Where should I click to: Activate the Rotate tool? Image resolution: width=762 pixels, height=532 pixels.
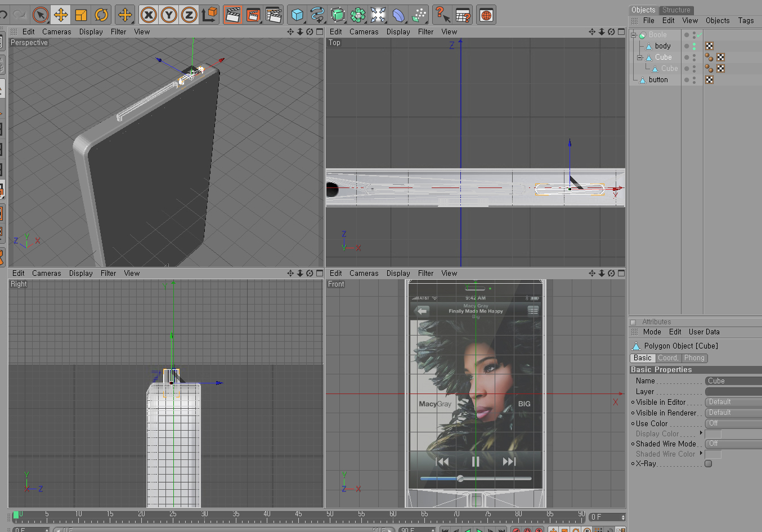tap(101, 15)
